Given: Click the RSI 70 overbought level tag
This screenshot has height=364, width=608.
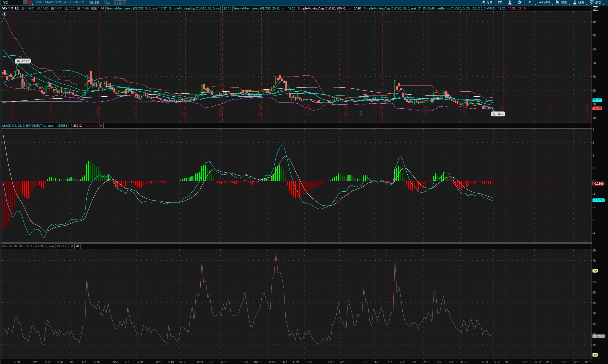Looking at the screenshot, I should coord(595,271).
